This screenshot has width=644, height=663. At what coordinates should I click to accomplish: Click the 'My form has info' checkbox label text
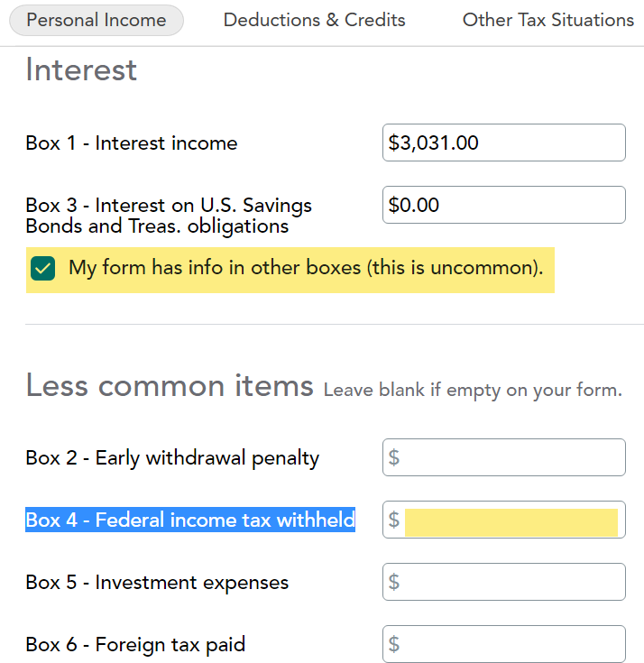306,268
